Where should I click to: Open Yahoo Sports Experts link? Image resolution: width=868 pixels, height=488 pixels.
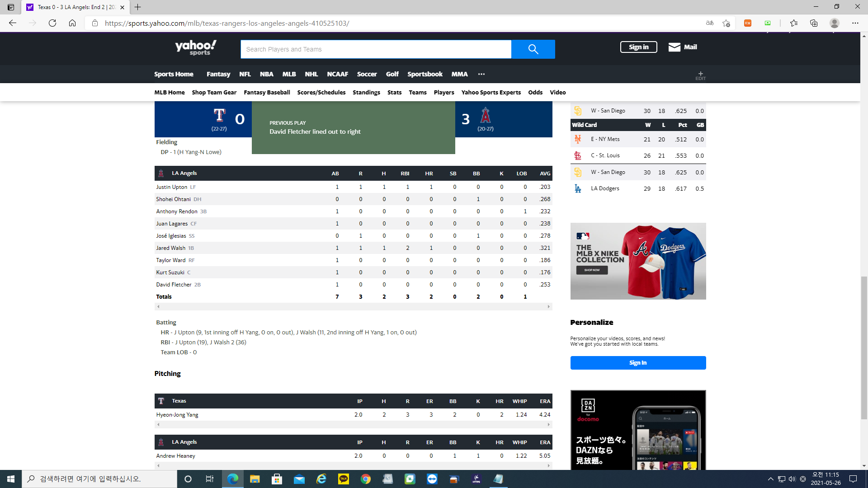491,92
